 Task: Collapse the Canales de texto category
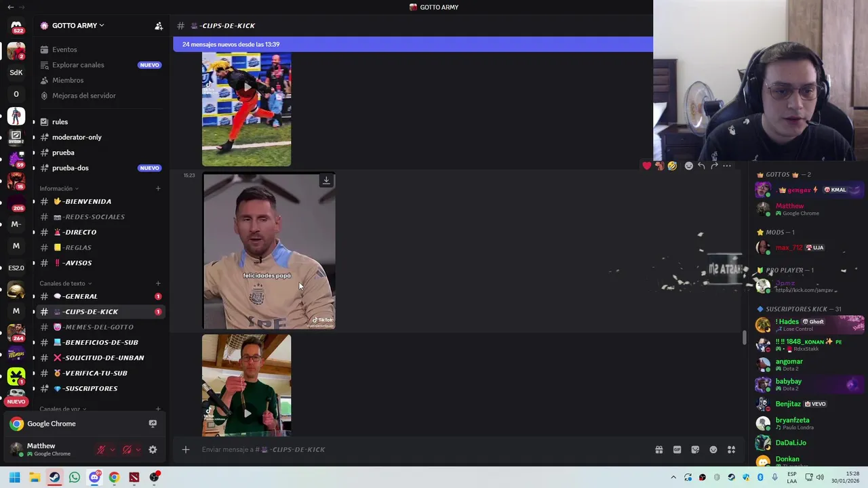coord(66,283)
